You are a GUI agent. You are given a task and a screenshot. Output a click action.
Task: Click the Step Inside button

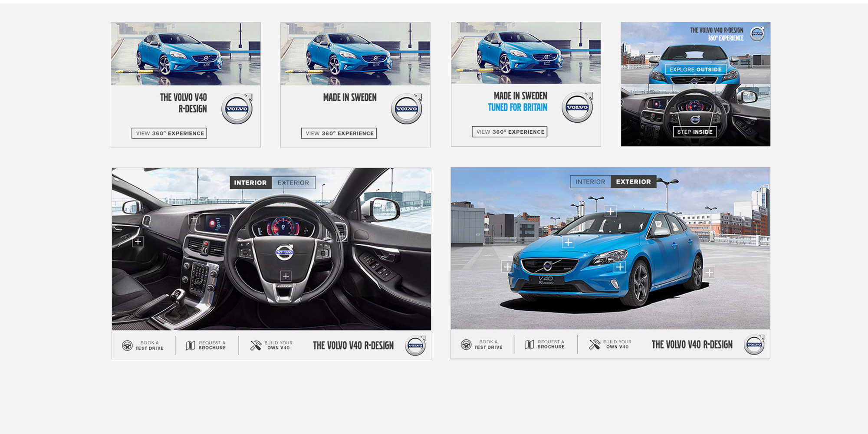695,132
